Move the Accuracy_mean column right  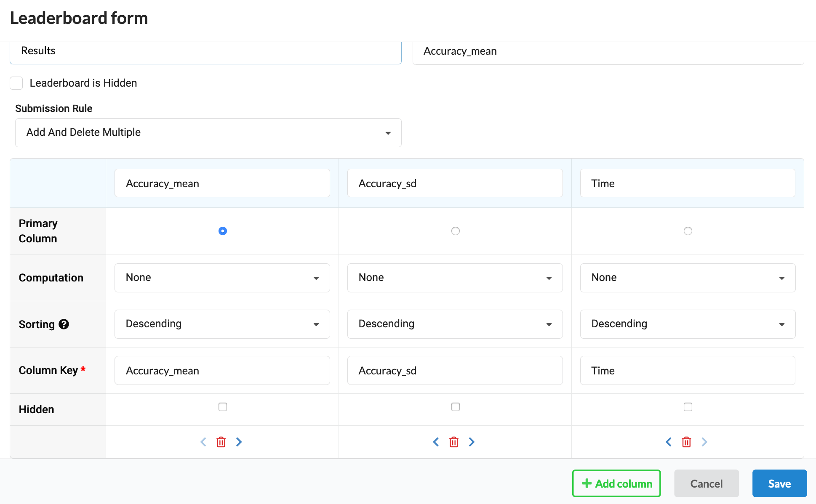pyautogui.click(x=239, y=442)
